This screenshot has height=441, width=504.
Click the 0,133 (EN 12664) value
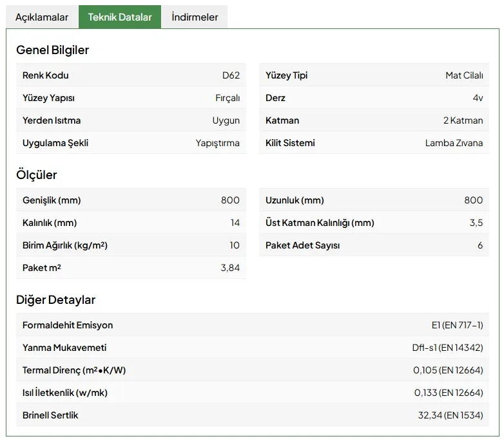coord(449,393)
